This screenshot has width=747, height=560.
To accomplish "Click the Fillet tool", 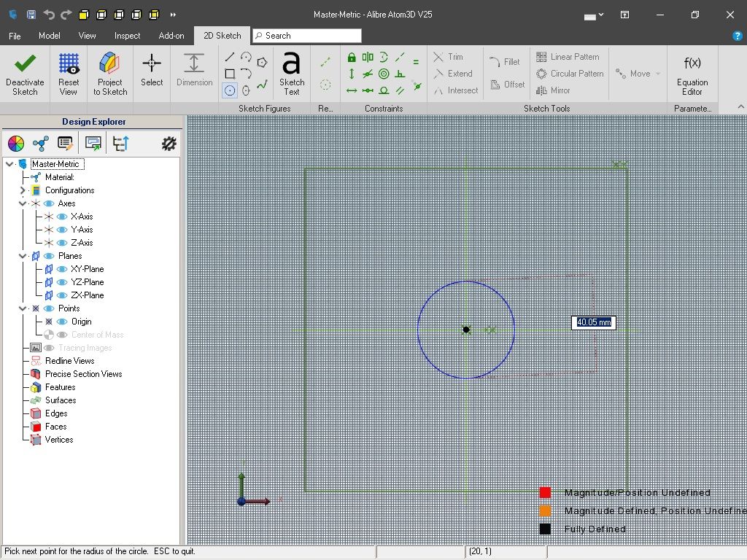I will [505, 62].
